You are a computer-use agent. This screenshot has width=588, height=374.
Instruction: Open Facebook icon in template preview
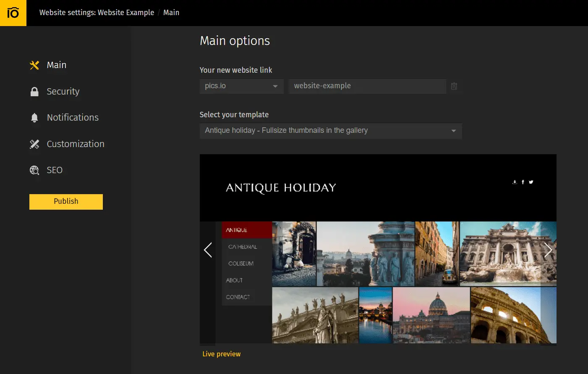[x=523, y=182]
